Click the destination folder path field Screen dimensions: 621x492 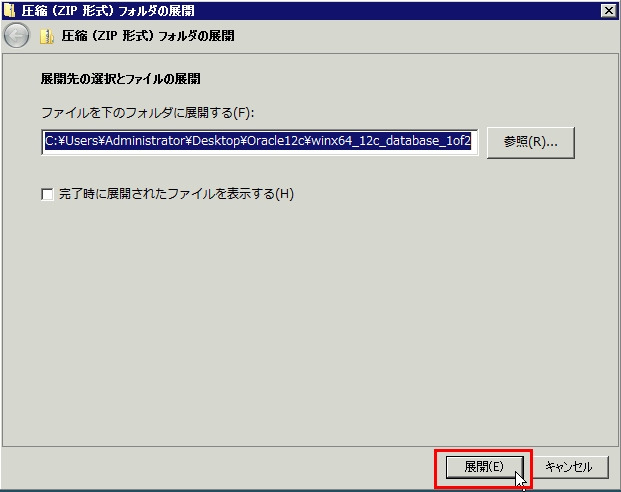point(259,142)
